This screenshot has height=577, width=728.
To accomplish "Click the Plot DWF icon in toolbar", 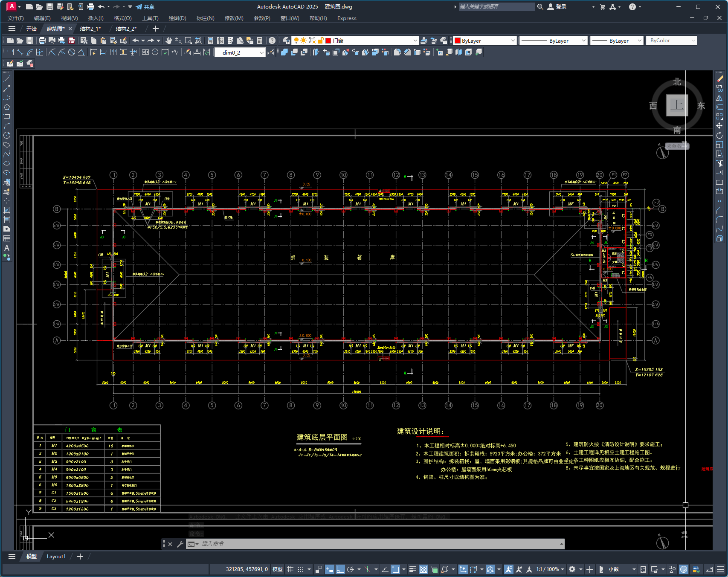I will [72, 41].
